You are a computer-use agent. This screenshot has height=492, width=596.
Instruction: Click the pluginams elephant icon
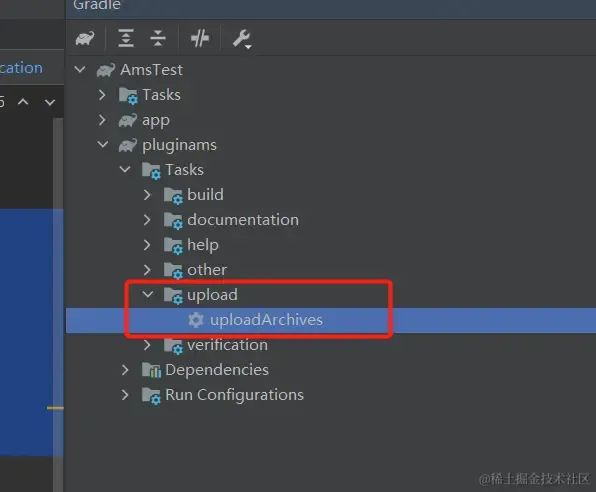tap(128, 145)
